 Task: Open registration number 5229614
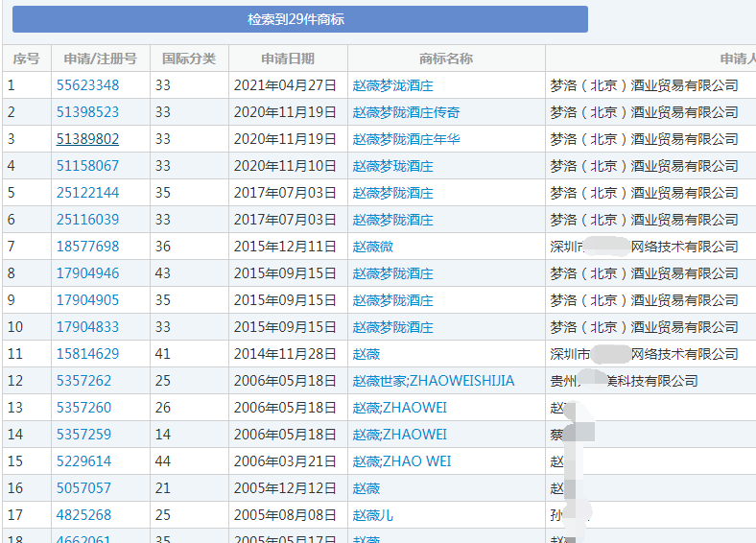(x=83, y=461)
